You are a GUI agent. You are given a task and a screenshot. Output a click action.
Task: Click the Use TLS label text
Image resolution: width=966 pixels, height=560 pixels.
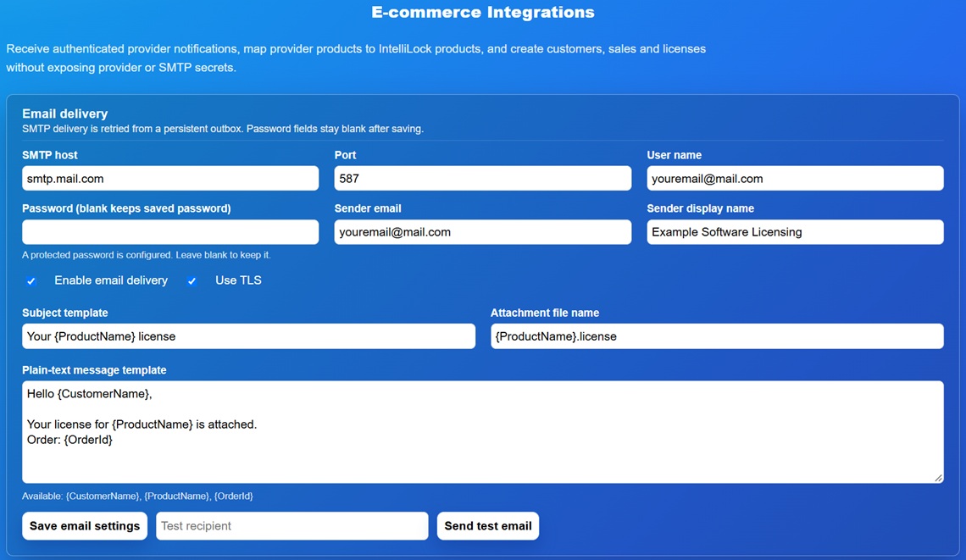pyautogui.click(x=238, y=280)
